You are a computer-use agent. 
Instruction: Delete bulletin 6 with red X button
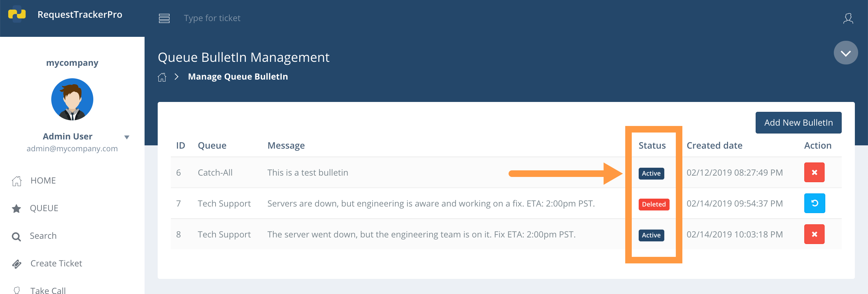click(814, 172)
